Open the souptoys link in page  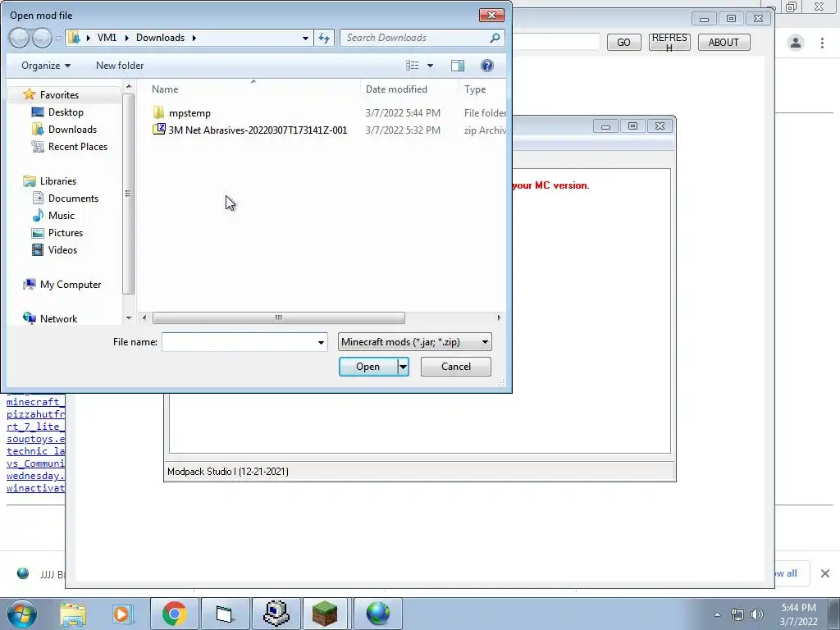[35, 439]
